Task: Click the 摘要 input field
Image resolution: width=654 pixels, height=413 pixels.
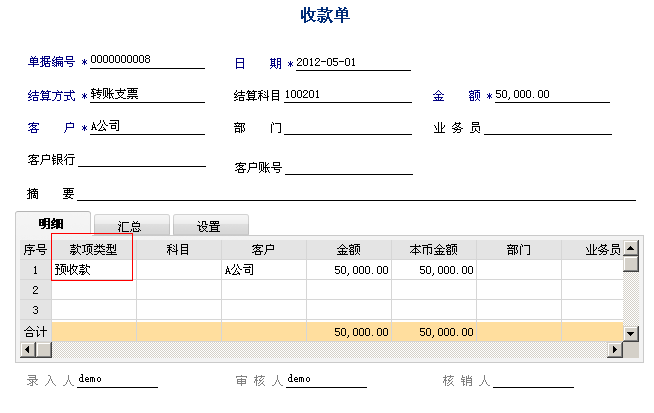Action: (357, 193)
